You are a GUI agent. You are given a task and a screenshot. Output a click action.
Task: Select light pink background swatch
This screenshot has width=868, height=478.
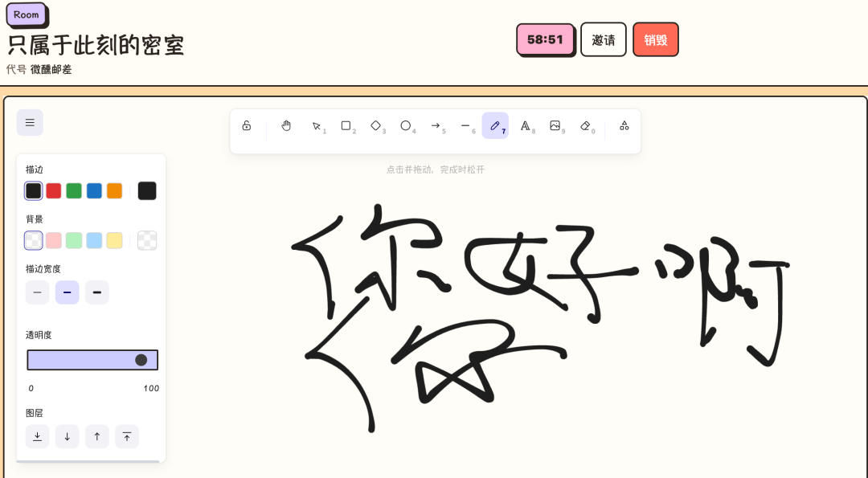(54, 241)
